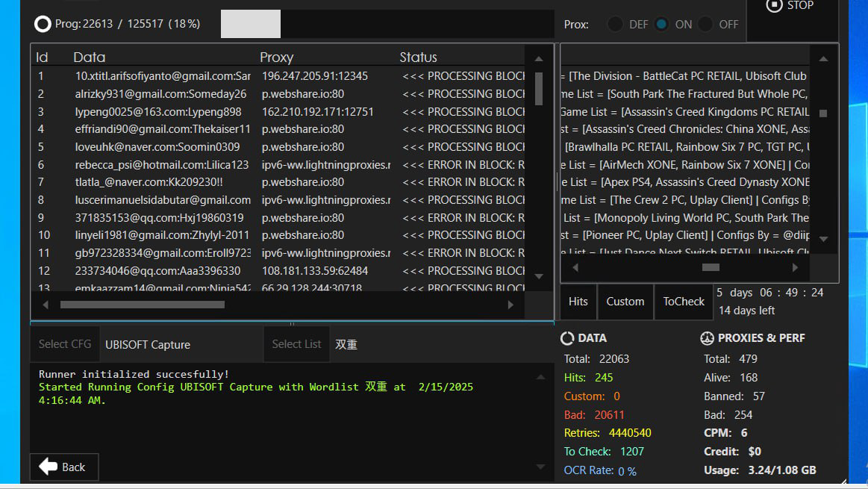Viewport: 868px width, 489px height.
Task: Click the Id column header
Action: [42, 57]
